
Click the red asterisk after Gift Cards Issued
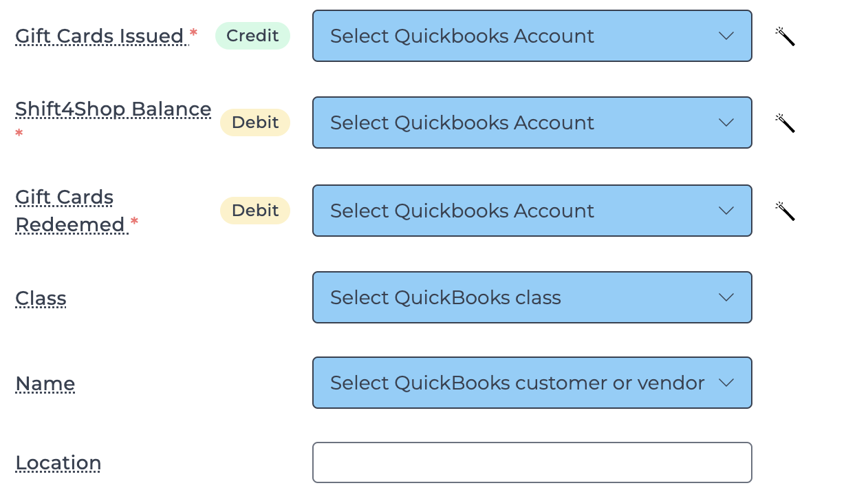(x=193, y=33)
